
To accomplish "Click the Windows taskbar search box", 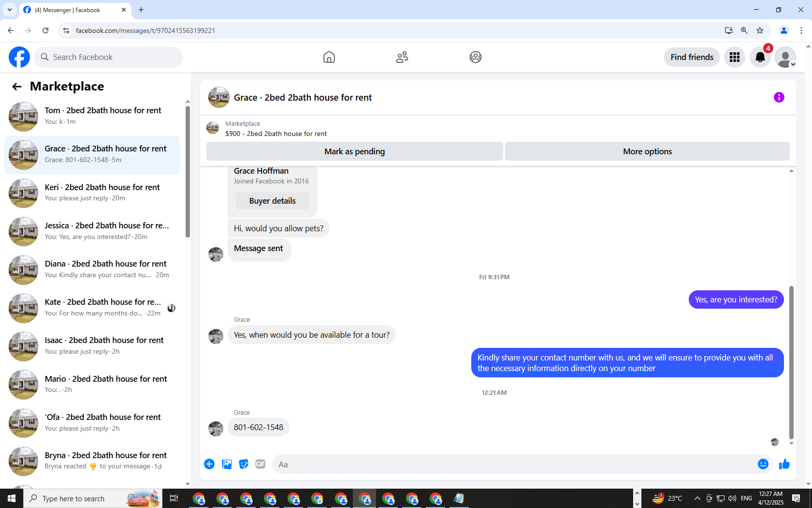I will coord(93,498).
